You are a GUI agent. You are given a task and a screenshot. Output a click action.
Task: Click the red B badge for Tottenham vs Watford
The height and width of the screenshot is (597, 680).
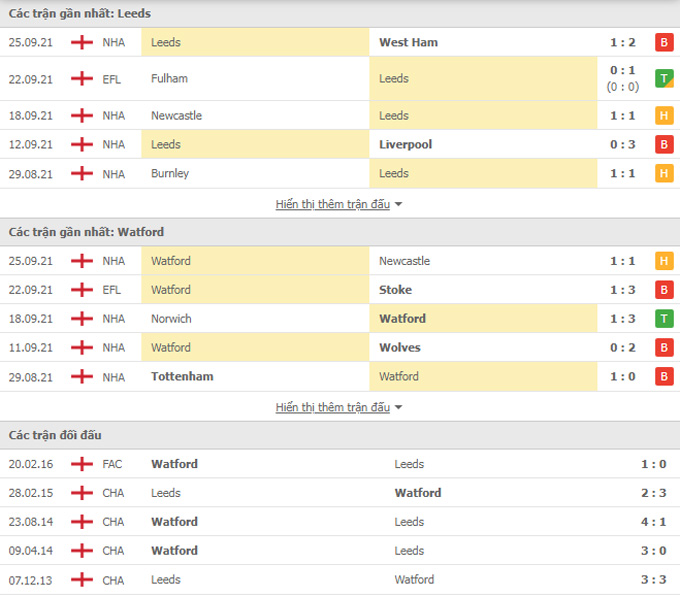tap(664, 376)
